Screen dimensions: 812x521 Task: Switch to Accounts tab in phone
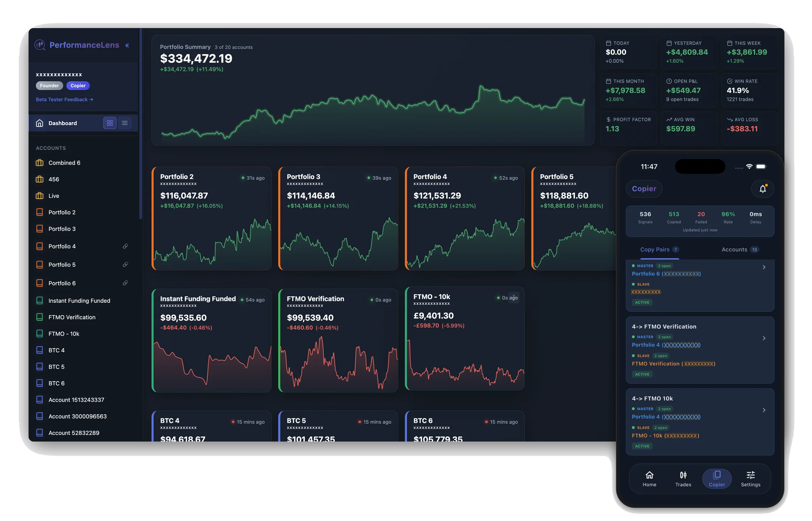point(740,250)
